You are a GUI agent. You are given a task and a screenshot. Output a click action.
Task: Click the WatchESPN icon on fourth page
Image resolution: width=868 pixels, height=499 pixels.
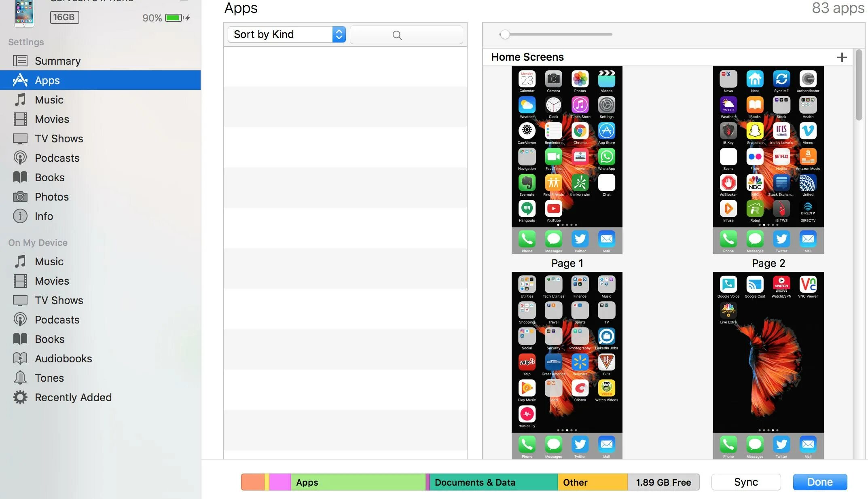(x=781, y=285)
